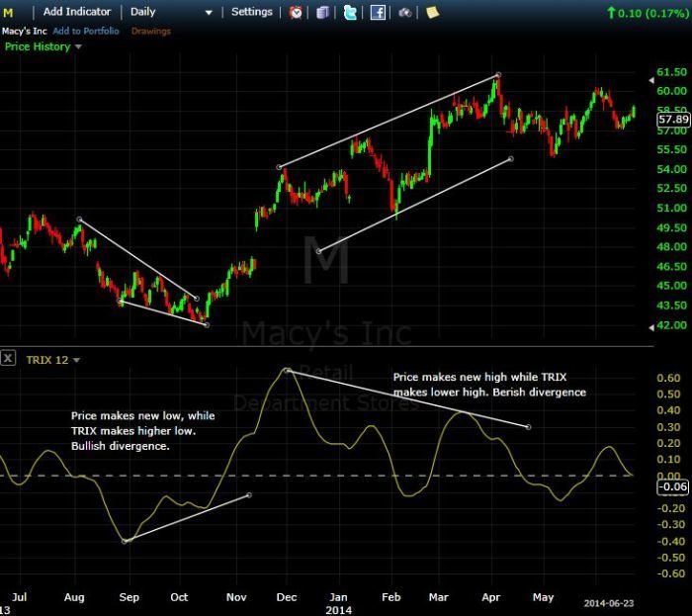Open the yellow sticky note icon
Screen dimensions: 692x616
(432, 12)
